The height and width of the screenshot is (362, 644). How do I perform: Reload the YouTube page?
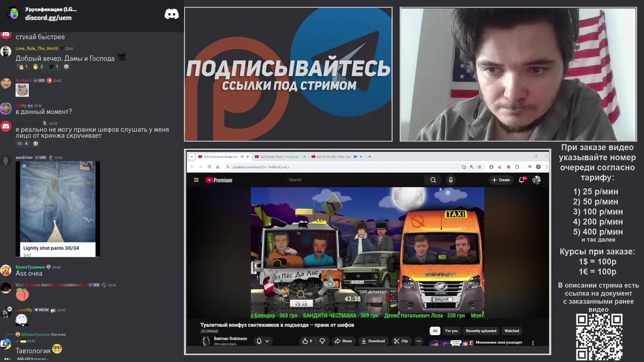click(209, 166)
